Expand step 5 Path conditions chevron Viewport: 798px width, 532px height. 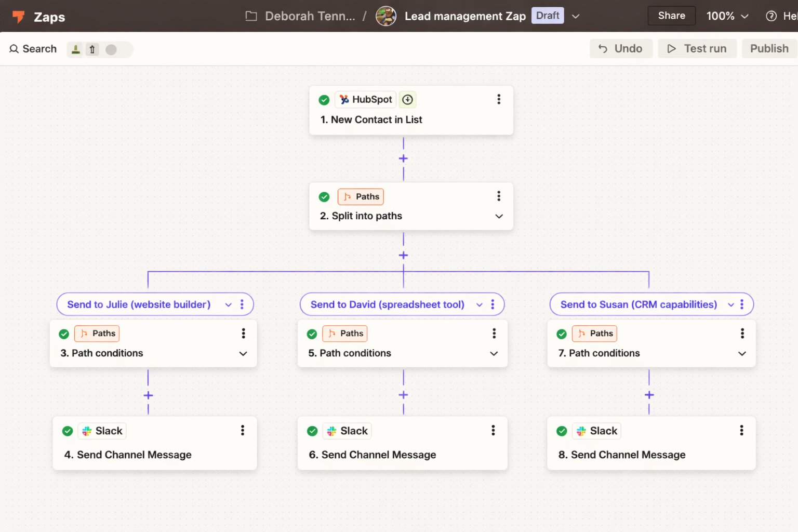[494, 353]
